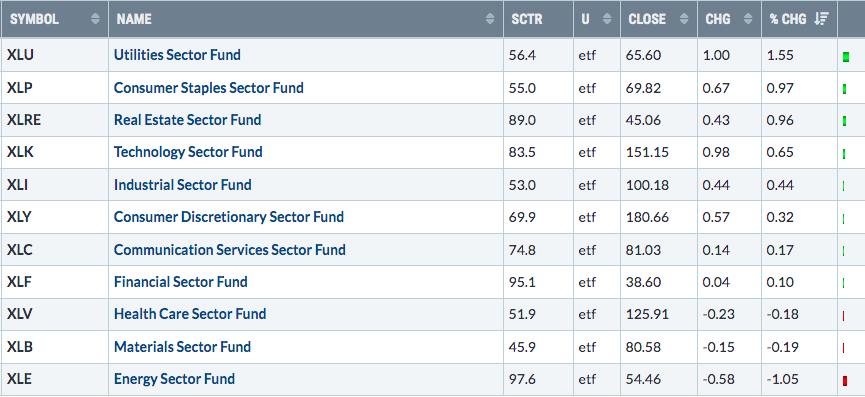
Task: Click the CHG column sort arrows
Action: coord(748,19)
